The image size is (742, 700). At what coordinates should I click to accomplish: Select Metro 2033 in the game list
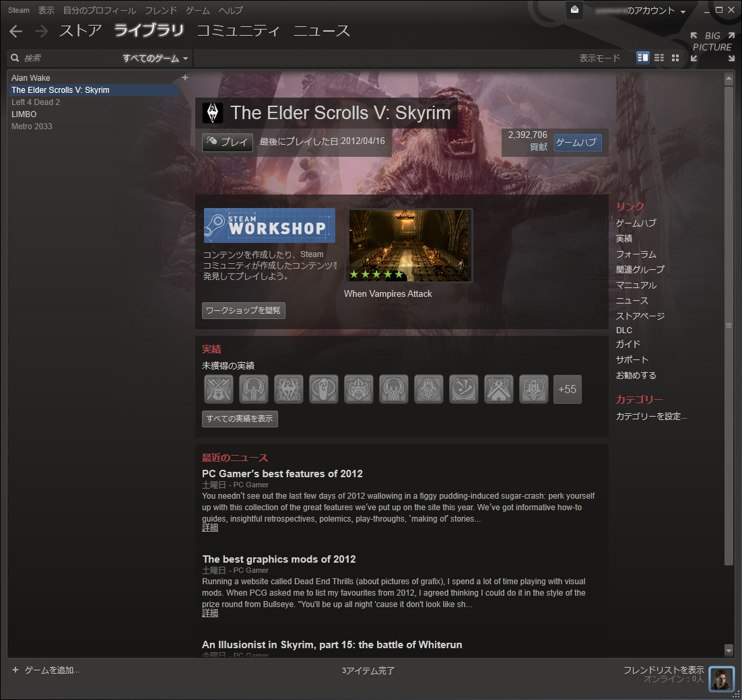[x=93, y=127]
